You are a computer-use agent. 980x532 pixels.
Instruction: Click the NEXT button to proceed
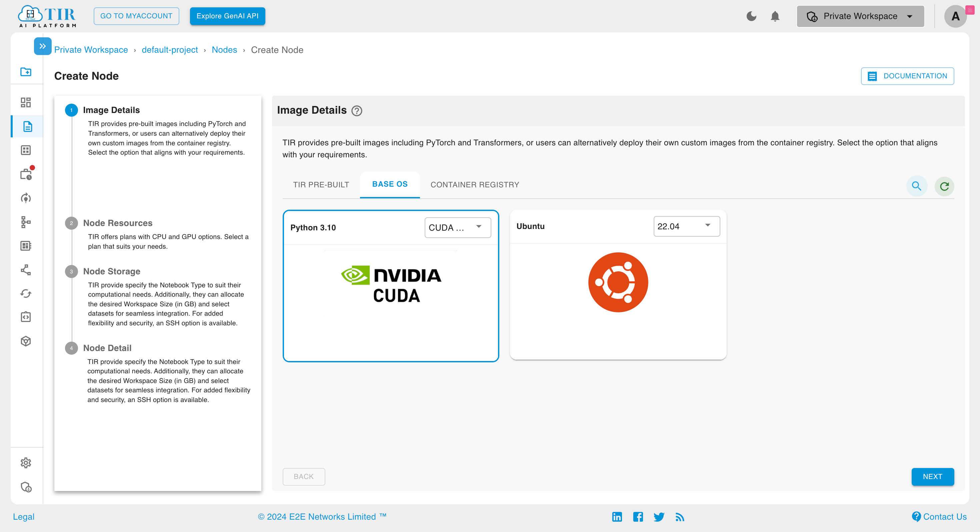[933, 476]
